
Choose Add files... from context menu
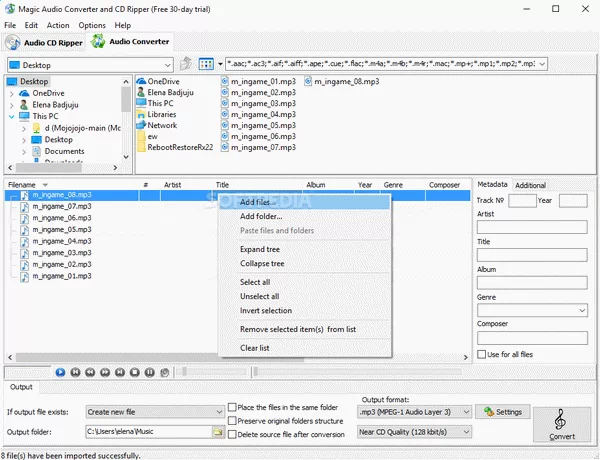tap(305, 202)
